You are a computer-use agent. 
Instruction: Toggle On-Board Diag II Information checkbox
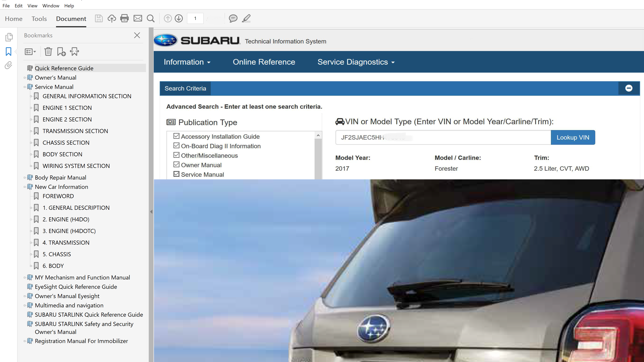(x=176, y=146)
